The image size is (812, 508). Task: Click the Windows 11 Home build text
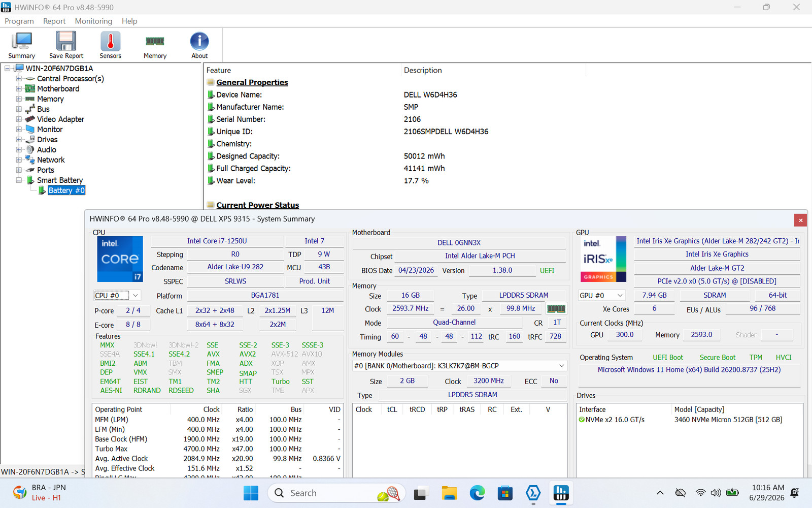(x=689, y=369)
